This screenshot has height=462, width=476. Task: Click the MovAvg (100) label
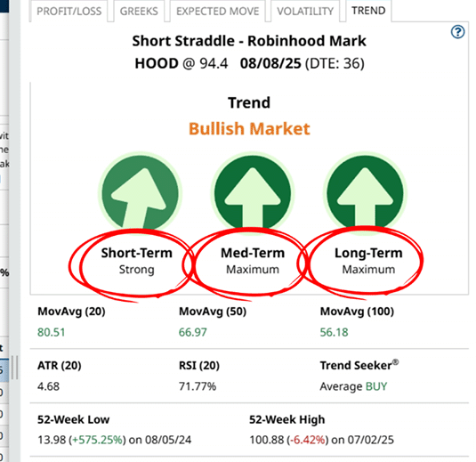tap(357, 312)
